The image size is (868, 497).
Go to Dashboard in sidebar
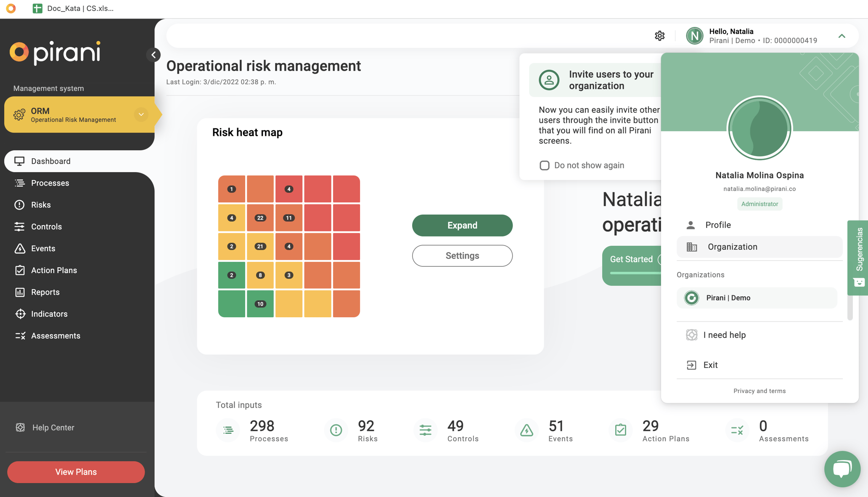[x=79, y=161]
